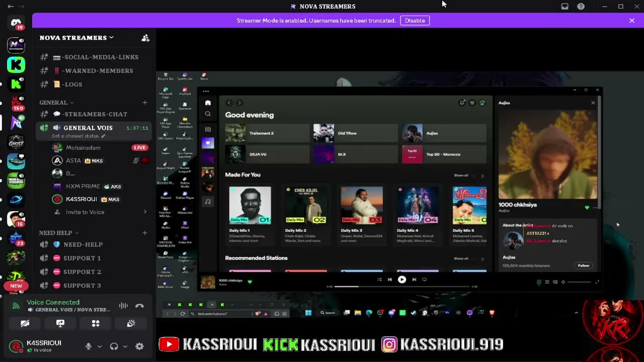The image size is (644, 362).
Task: Open Spotify search in the shared stream
Action: tap(208, 114)
